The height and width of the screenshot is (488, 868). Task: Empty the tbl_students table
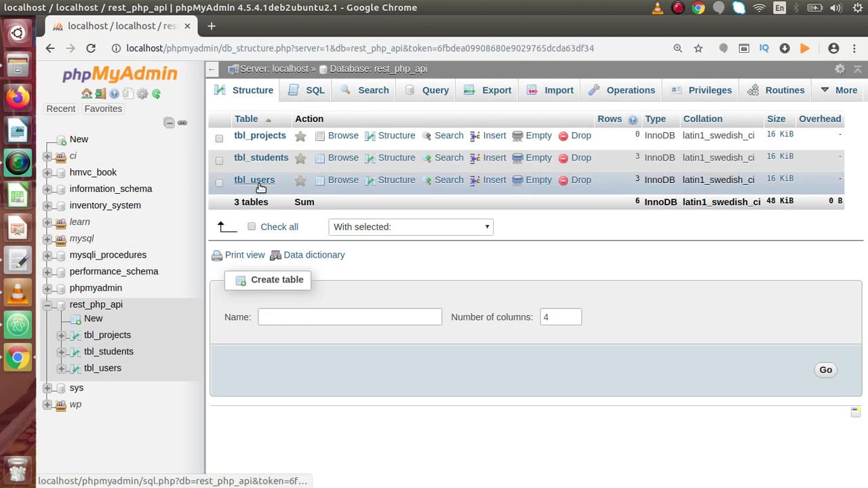coord(532,158)
